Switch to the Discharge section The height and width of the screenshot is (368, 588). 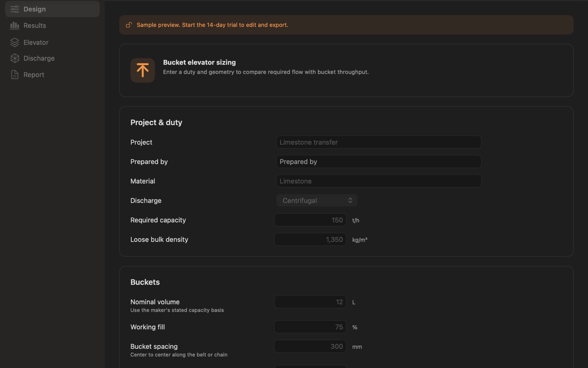52,58
